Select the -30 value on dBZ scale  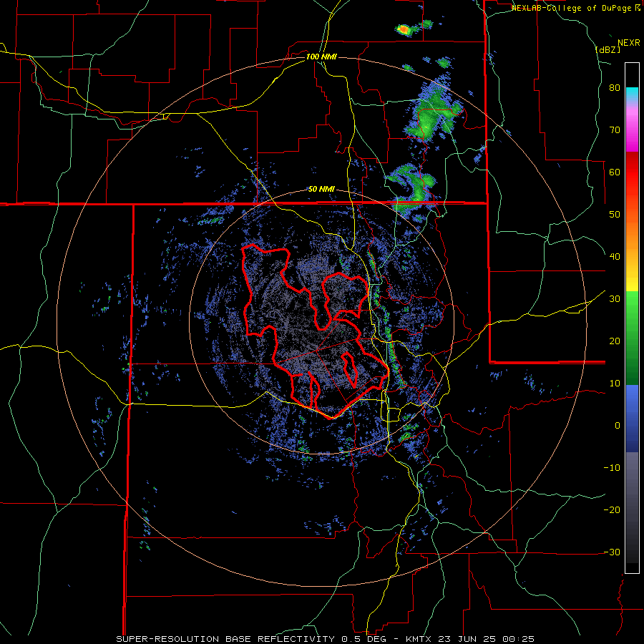click(612, 552)
